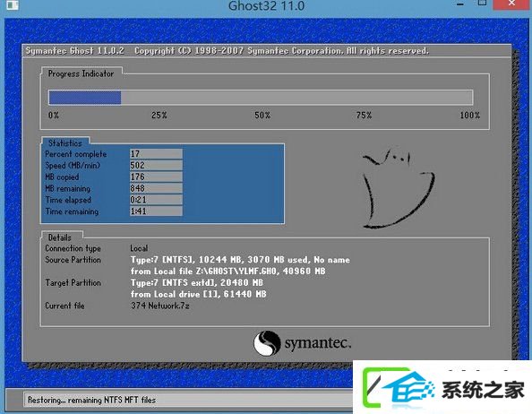
Task: Click the Time remaining label
Action: [x=72, y=211]
